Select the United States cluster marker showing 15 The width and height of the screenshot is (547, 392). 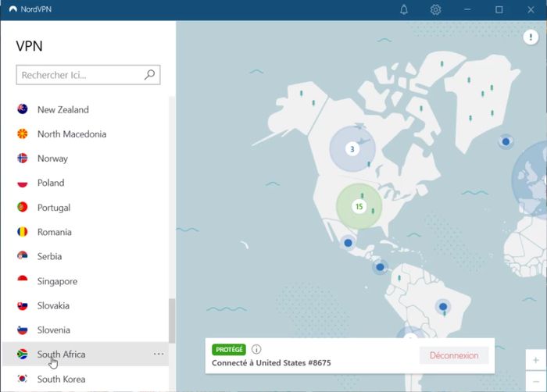click(x=359, y=206)
